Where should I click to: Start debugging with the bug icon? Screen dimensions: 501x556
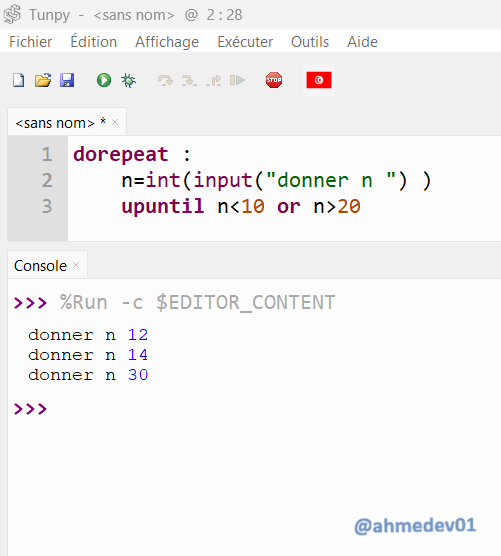pyautogui.click(x=128, y=80)
